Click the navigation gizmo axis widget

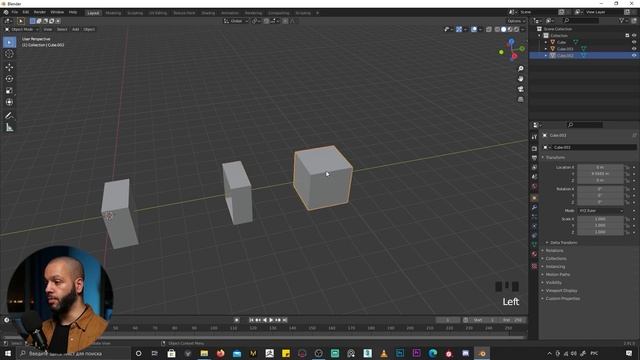tap(512, 49)
